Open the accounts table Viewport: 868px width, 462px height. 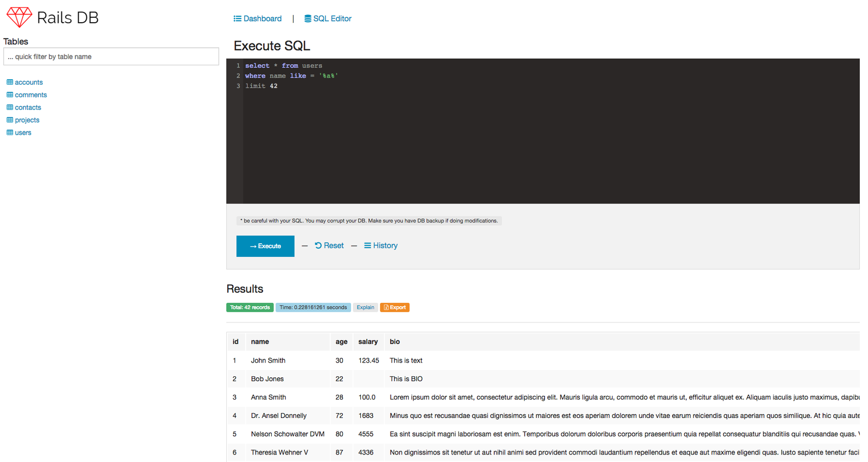(x=29, y=82)
